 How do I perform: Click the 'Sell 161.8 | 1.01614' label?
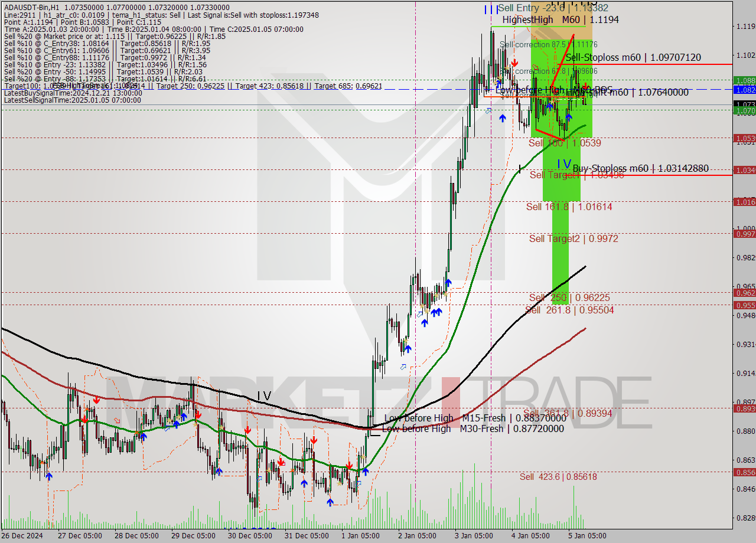pyautogui.click(x=569, y=207)
